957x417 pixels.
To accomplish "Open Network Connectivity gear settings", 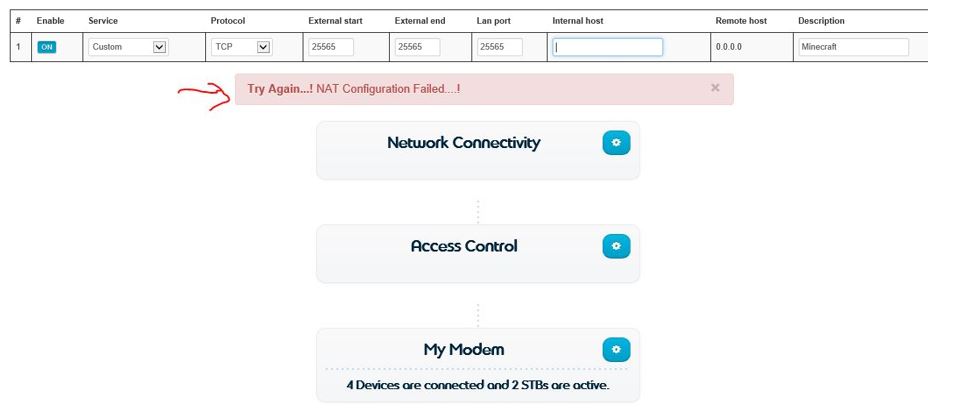I will [x=616, y=143].
